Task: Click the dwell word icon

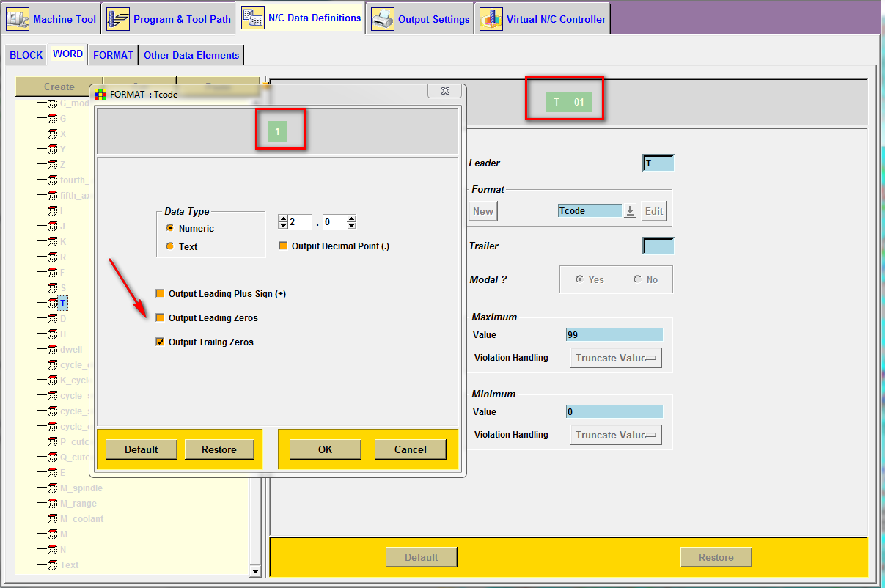Action: pyautogui.click(x=52, y=350)
